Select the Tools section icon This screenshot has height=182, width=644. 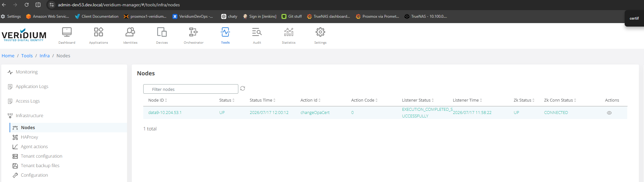(x=225, y=32)
